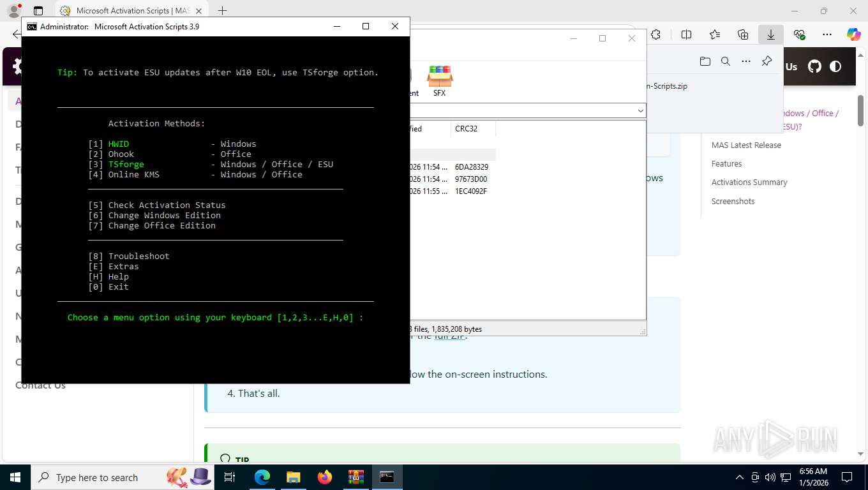Select the 1EC4092F CRC32 row
The image size is (868, 490).
[451, 191]
